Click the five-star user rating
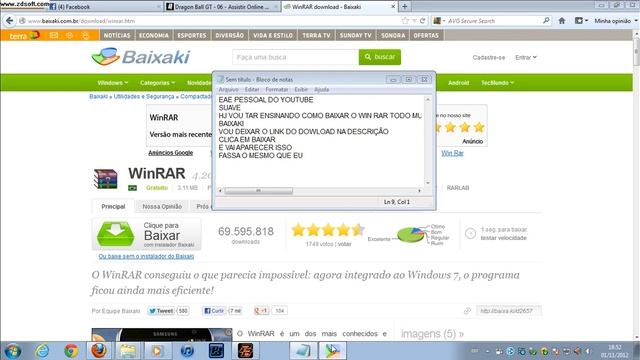The image size is (640, 360). [x=327, y=230]
